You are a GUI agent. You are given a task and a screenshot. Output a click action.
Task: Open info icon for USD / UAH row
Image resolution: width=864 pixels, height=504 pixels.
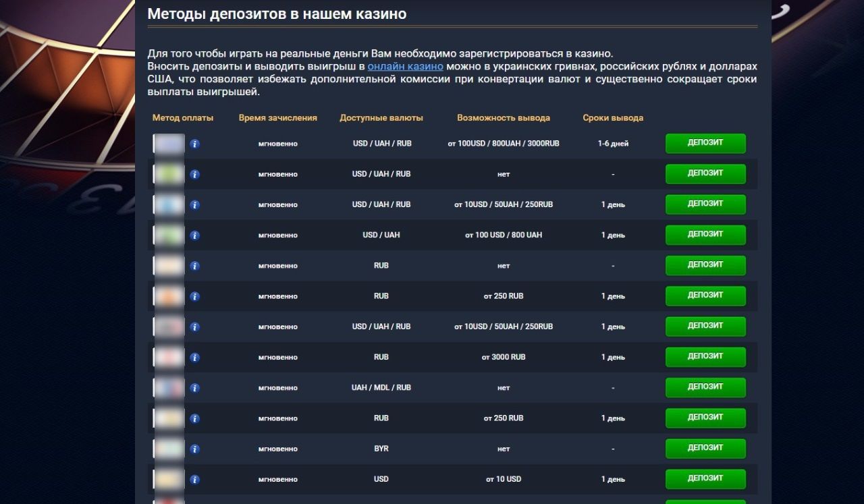[x=194, y=235]
